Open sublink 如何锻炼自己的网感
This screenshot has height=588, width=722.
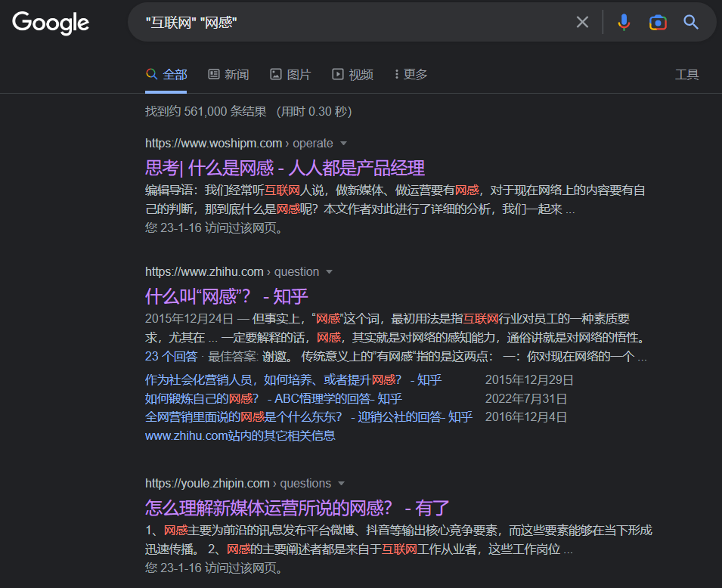(x=274, y=399)
